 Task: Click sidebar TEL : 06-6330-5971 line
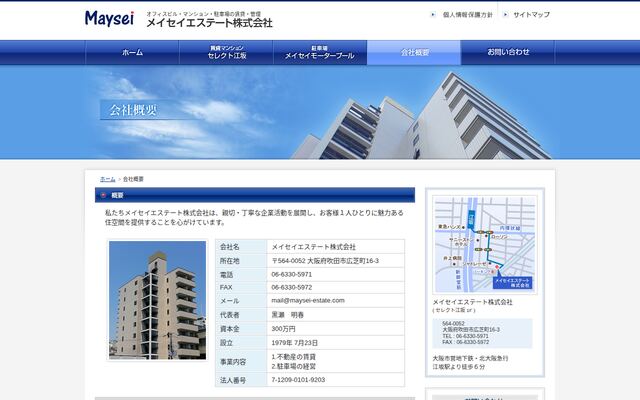click(x=465, y=336)
